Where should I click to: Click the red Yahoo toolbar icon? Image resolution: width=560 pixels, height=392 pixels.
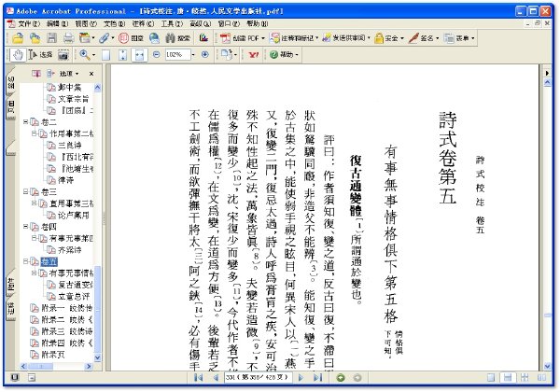(x=253, y=55)
